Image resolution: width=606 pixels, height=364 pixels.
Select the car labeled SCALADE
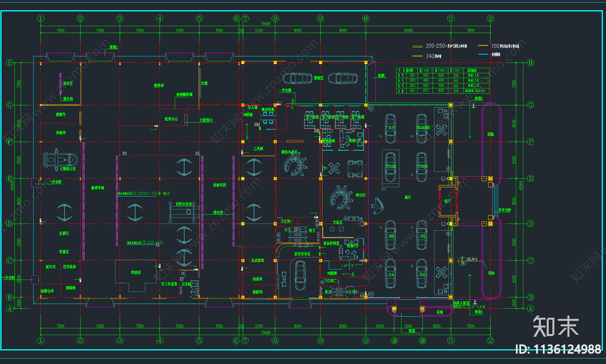pos(422,129)
